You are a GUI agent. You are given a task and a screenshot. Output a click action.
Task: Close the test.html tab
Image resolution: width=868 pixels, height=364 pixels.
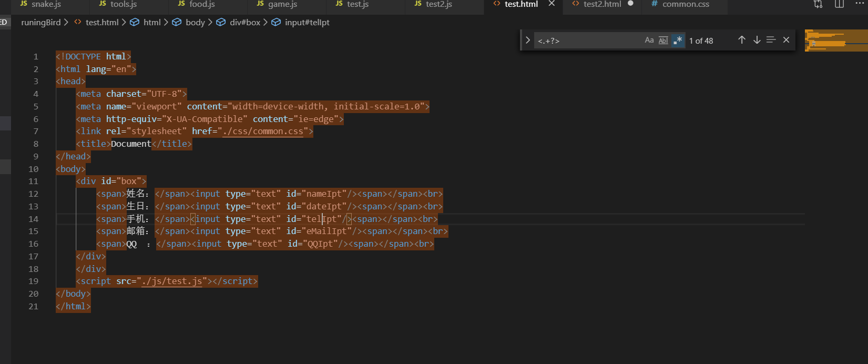tap(552, 4)
